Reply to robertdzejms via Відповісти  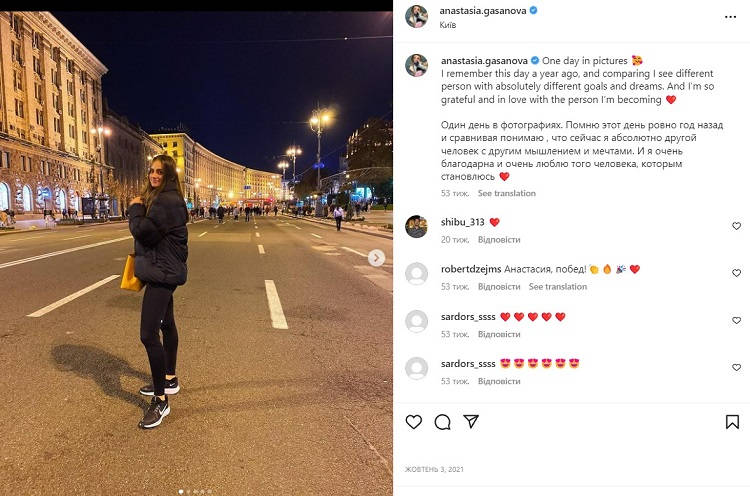click(x=499, y=287)
